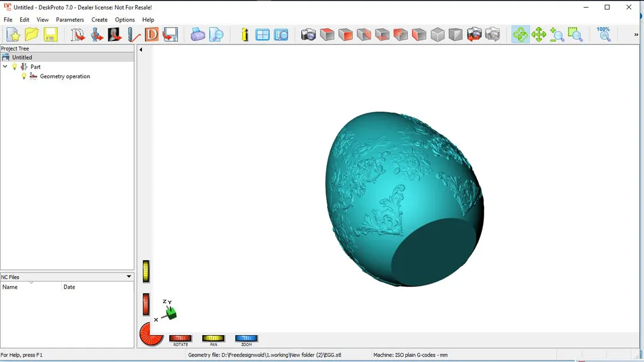The image size is (644, 362).
Task: Select Geometry operation in project tree
Action: coord(64,76)
